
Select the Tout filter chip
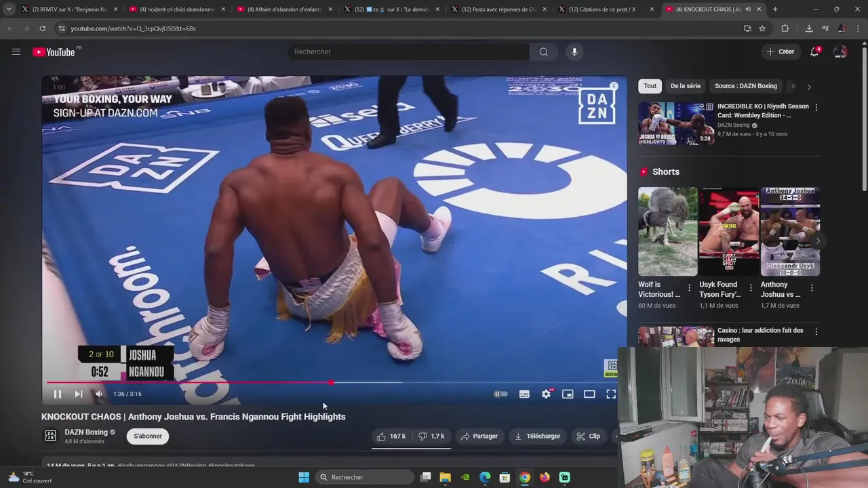[650, 86]
